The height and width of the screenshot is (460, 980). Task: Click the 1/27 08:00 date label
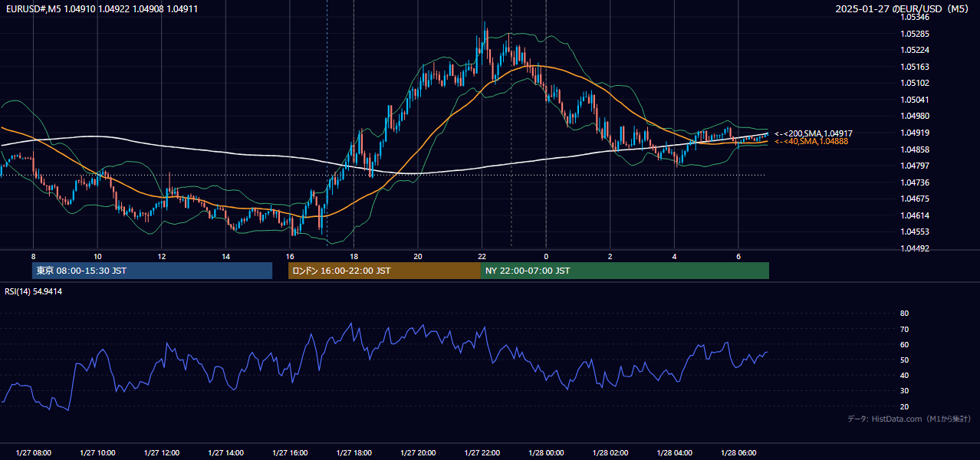(33, 453)
